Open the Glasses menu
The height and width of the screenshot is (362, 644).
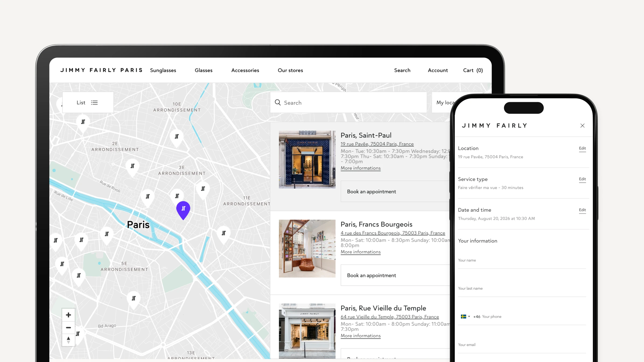pos(204,70)
